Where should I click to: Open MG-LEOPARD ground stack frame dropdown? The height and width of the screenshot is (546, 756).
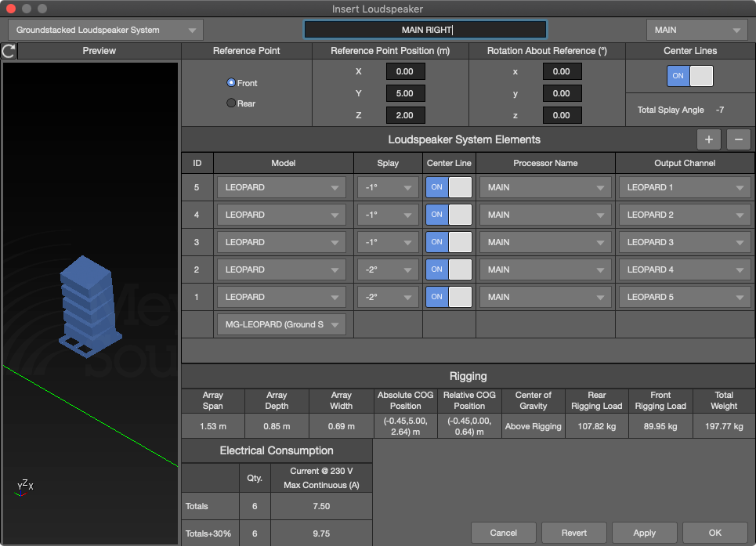click(x=281, y=325)
